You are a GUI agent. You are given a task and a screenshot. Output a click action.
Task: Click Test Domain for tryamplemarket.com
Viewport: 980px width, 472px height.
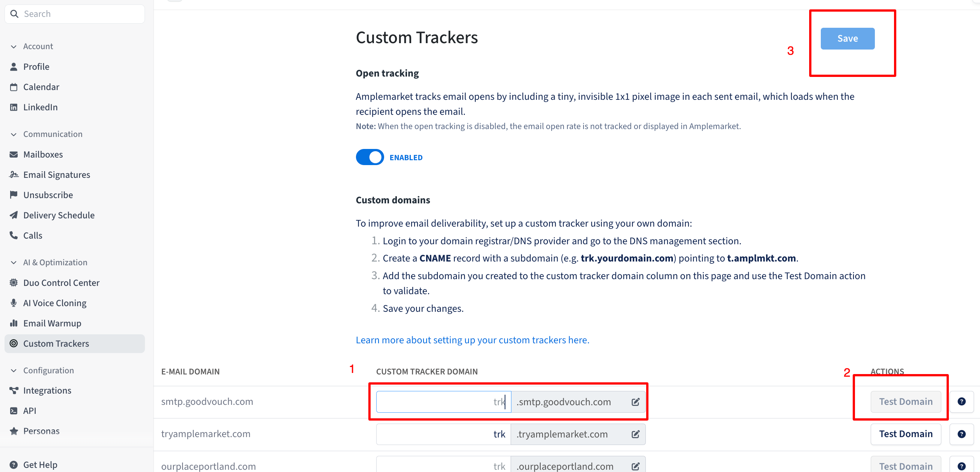905,434
